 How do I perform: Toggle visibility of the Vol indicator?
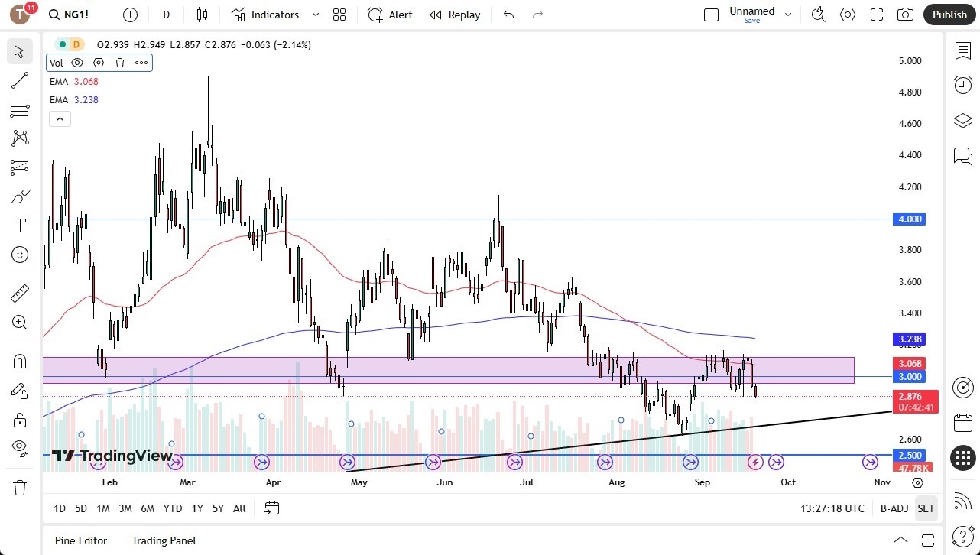pyautogui.click(x=76, y=63)
